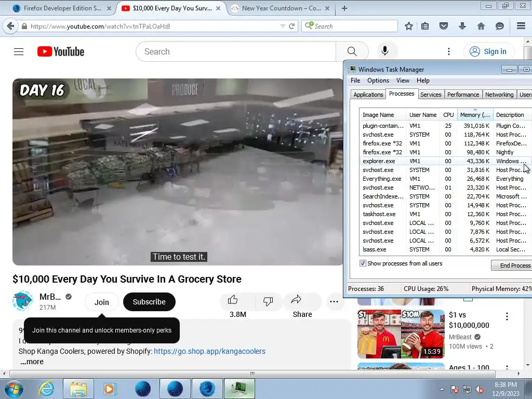Open the kangacoolers shop link
Viewport: 532px width, 399px height.
point(209,351)
